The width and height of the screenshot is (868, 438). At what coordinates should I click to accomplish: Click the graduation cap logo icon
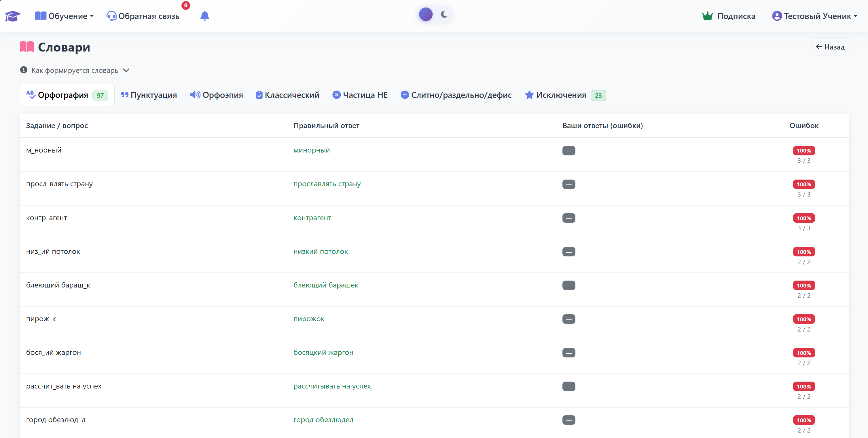[x=12, y=16]
